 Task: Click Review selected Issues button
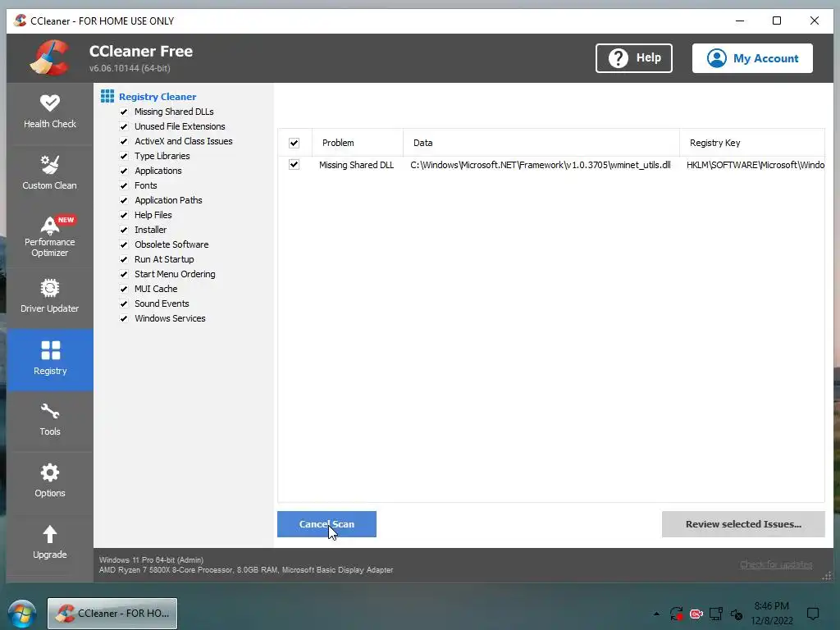click(743, 524)
